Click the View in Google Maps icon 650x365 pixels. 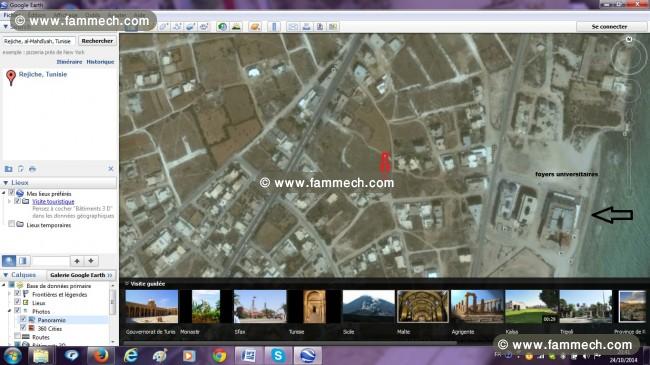click(333, 27)
